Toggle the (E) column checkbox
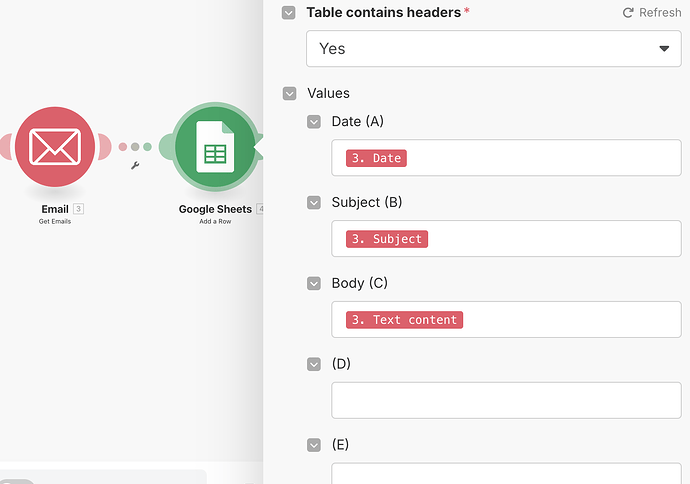Image resolution: width=690 pixels, height=484 pixels. click(x=314, y=444)
